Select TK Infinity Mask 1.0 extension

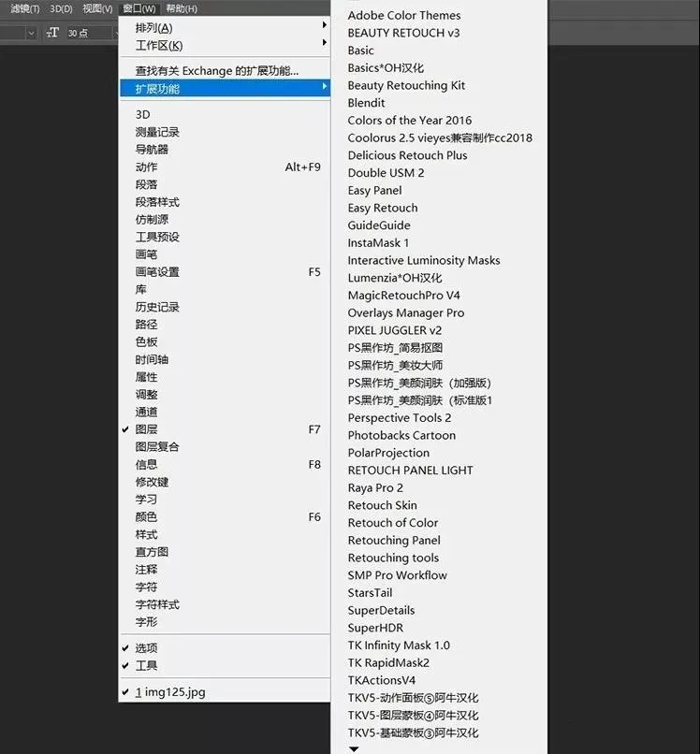(x=439, y=645)
